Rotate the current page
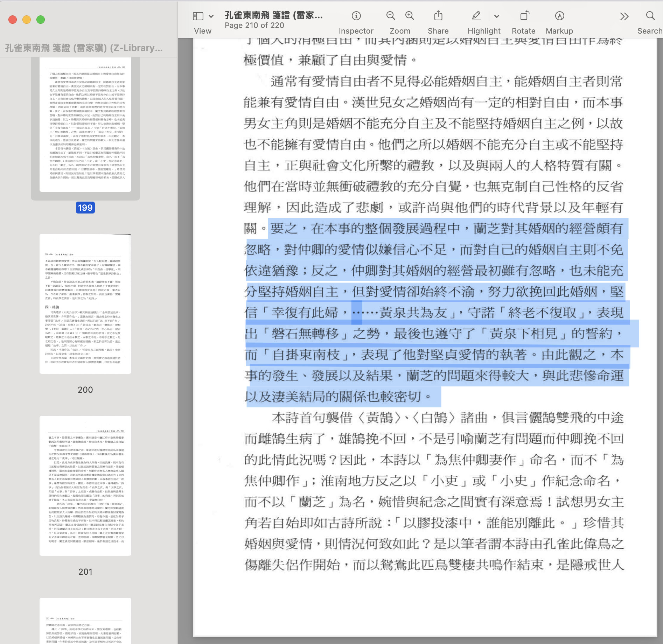The image size is (663, 644). [524, 16]
